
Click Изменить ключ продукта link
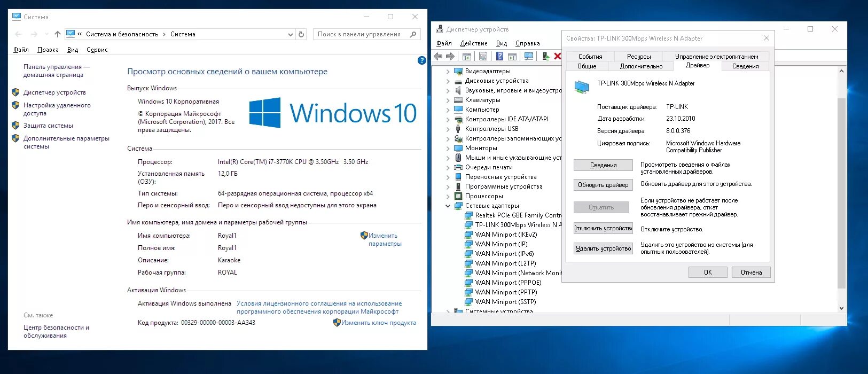tap(378, 323)
